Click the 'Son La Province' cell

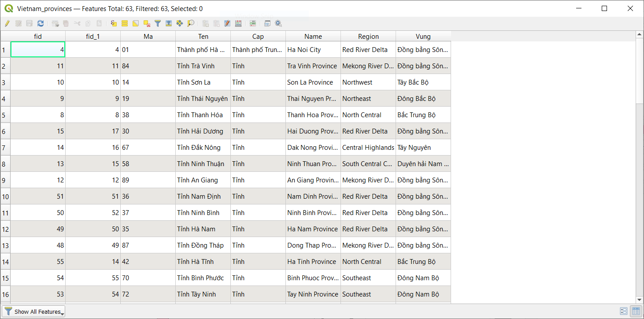click(313, 82)
